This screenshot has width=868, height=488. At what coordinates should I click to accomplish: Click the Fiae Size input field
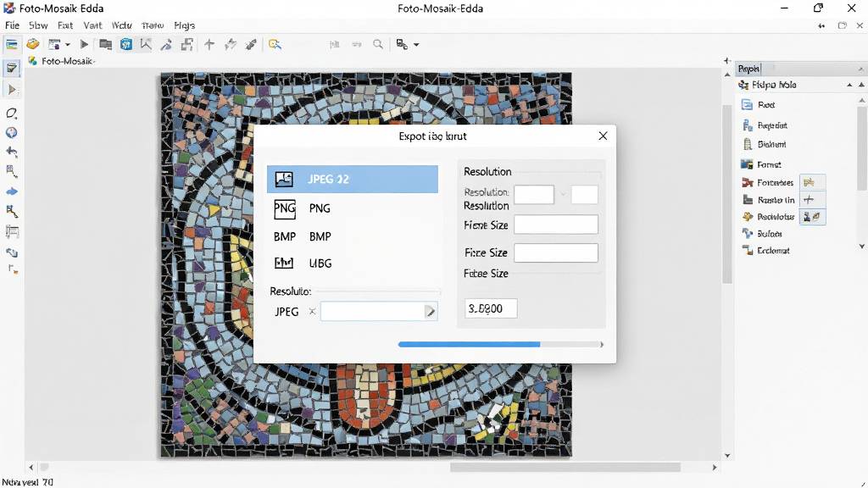point(556,252)
